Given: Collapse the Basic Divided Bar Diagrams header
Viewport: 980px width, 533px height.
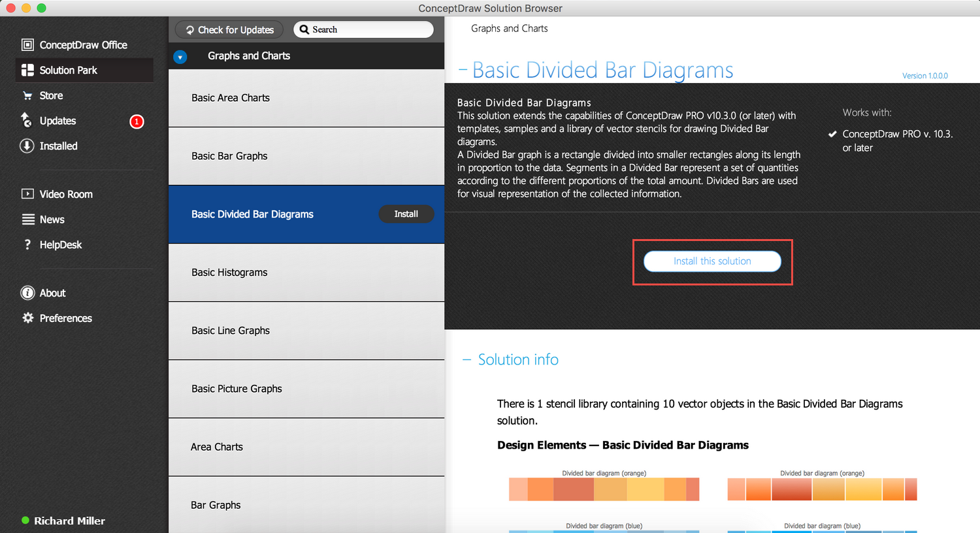Looking at the screenshot, I should pyautogui.click(x=463, y=70).
